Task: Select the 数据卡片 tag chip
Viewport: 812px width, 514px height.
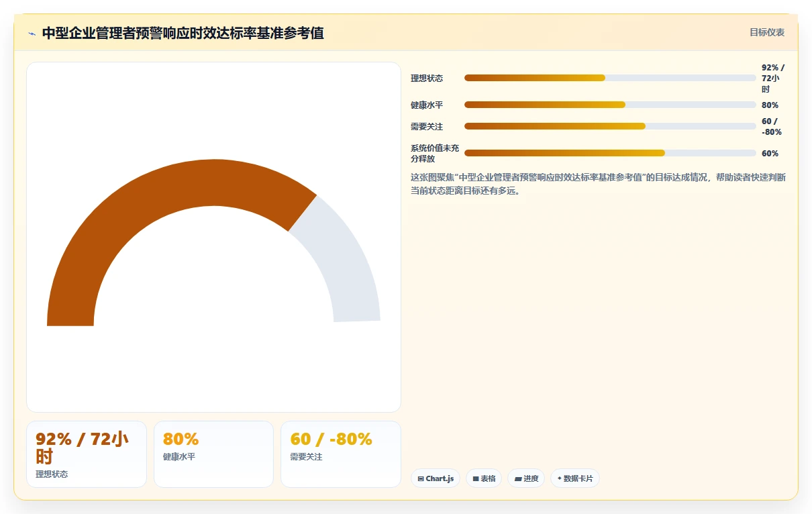Action: pyautogui.click(x=575, y=478)
